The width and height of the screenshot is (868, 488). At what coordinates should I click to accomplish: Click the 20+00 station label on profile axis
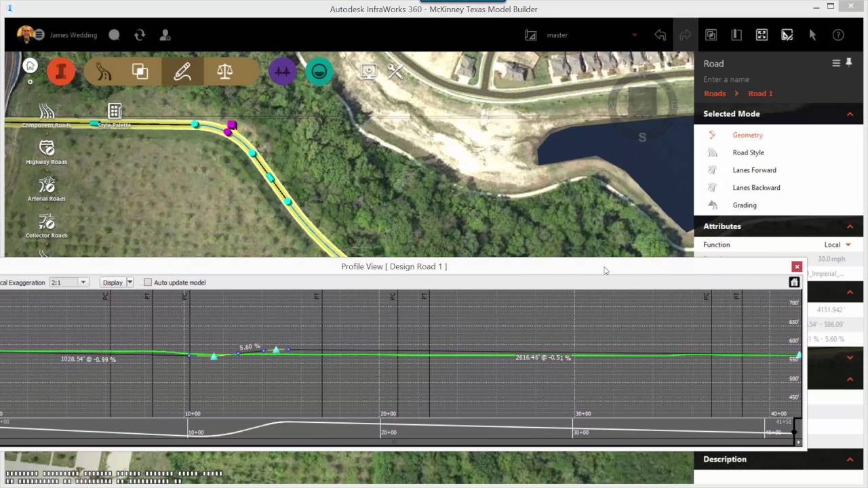tap(388, 413)
